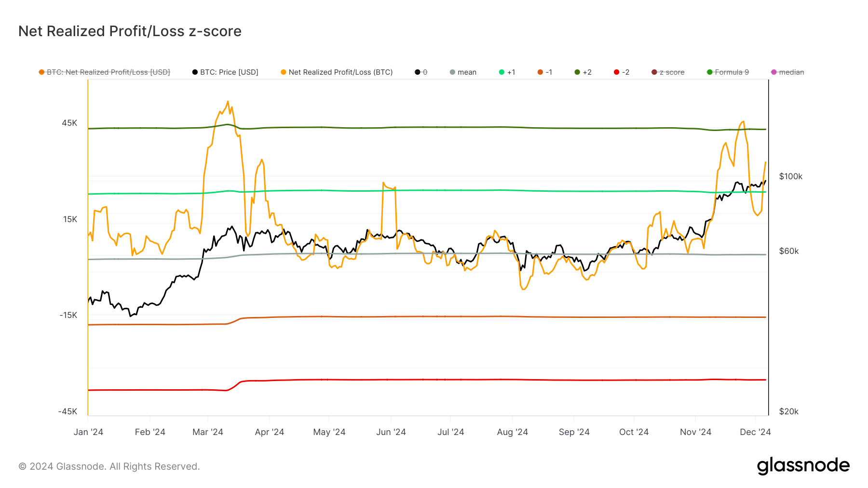The image size is (868, 488).
Task: Click the -15K left axis label
Action: 68,315
